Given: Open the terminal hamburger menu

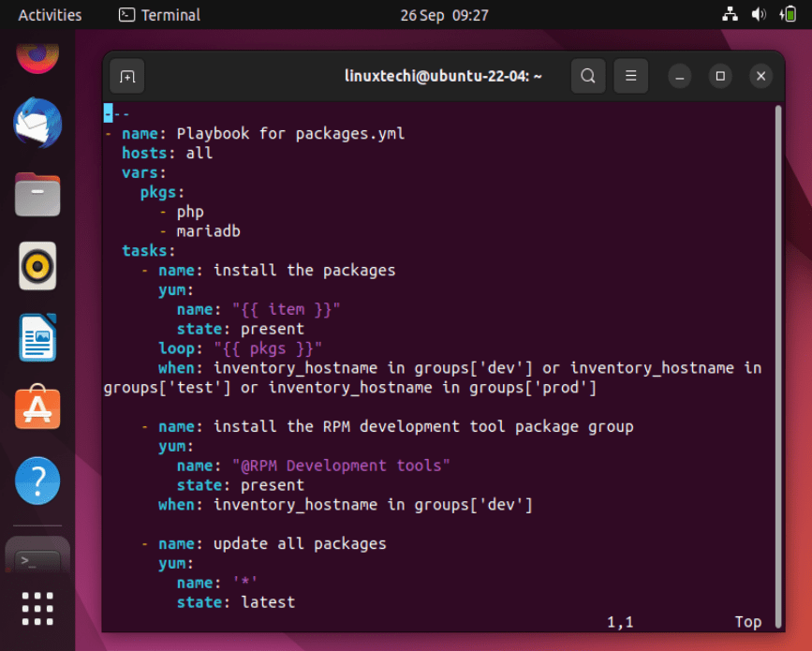Looking at the screenshot, I should (x=630, y=76).
